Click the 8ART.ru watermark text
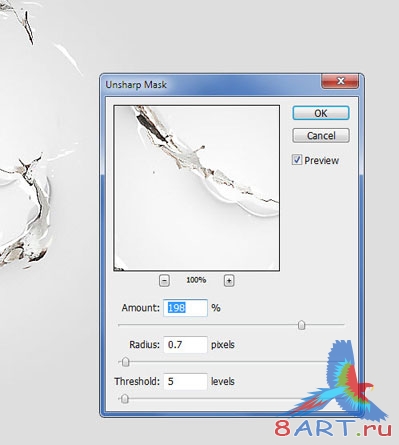Viewport: 399px width, 445px height. click(x=333, y=428)
